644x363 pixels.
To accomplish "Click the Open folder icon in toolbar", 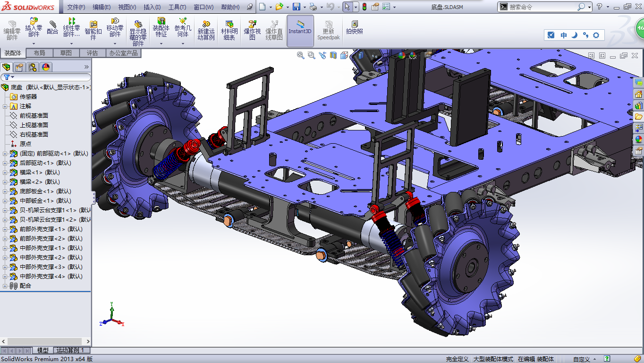I will [279, 7].
